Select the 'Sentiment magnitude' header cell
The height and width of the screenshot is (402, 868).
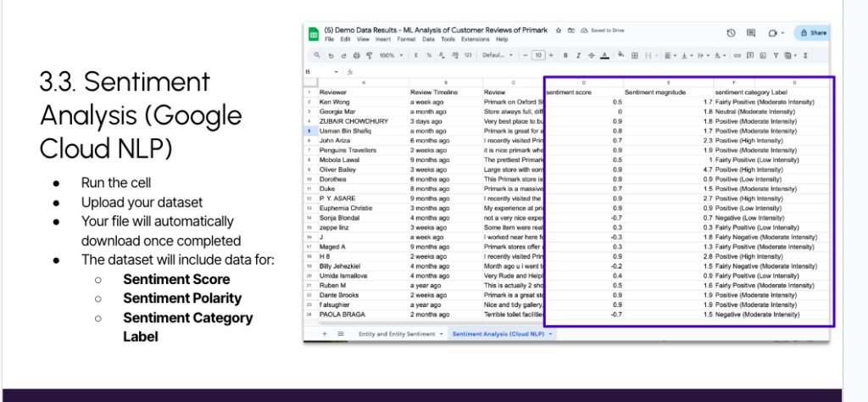(668, 92)
